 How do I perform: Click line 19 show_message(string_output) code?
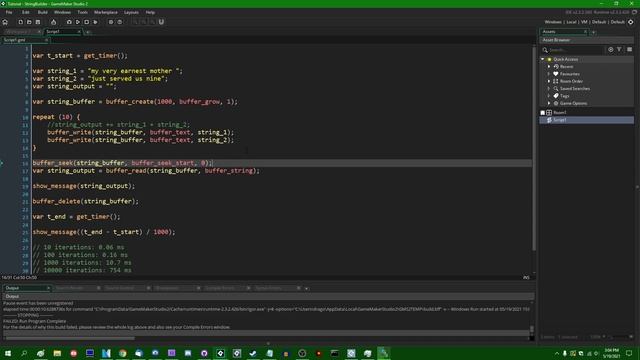point(84,186)
